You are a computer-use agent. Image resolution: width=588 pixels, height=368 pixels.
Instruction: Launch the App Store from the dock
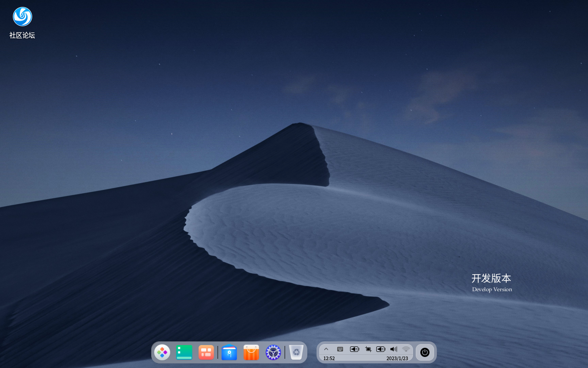[x=251, y=352]
